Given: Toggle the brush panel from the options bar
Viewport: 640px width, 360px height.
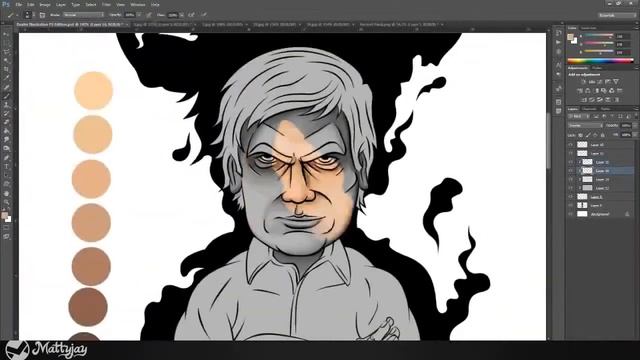Looking at the screenshot, I should click(x=42, y=15).
